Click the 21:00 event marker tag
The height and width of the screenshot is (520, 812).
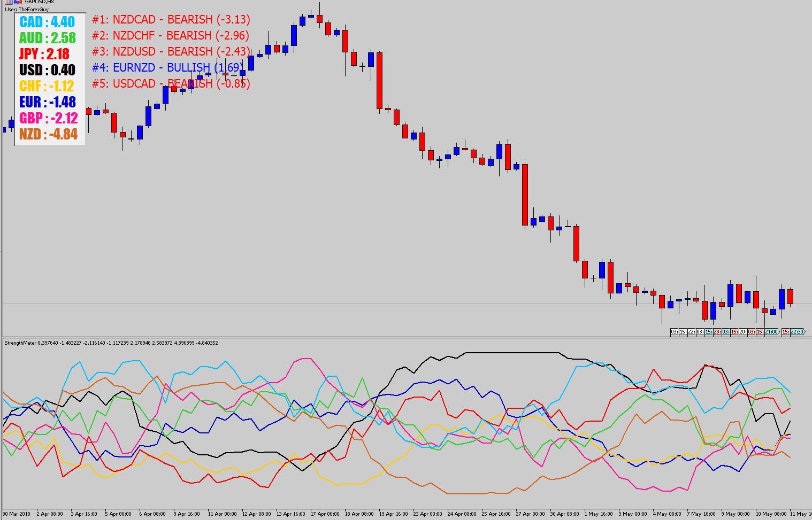pos(772,332)
